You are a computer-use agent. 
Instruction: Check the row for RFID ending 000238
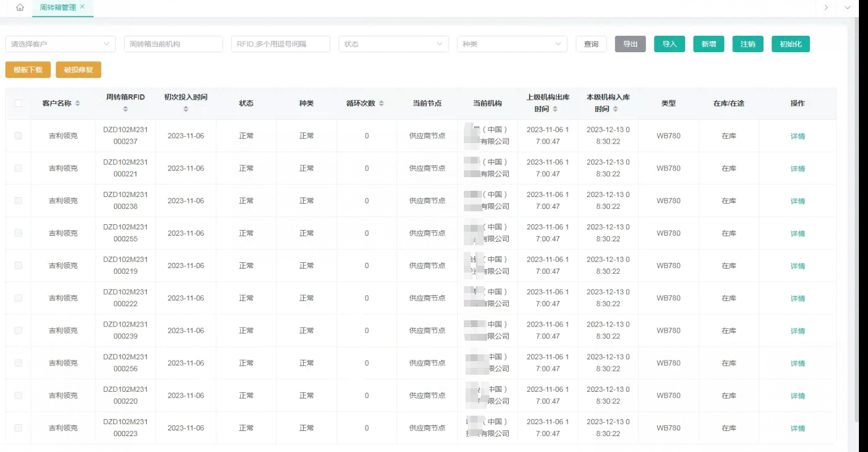18,200
